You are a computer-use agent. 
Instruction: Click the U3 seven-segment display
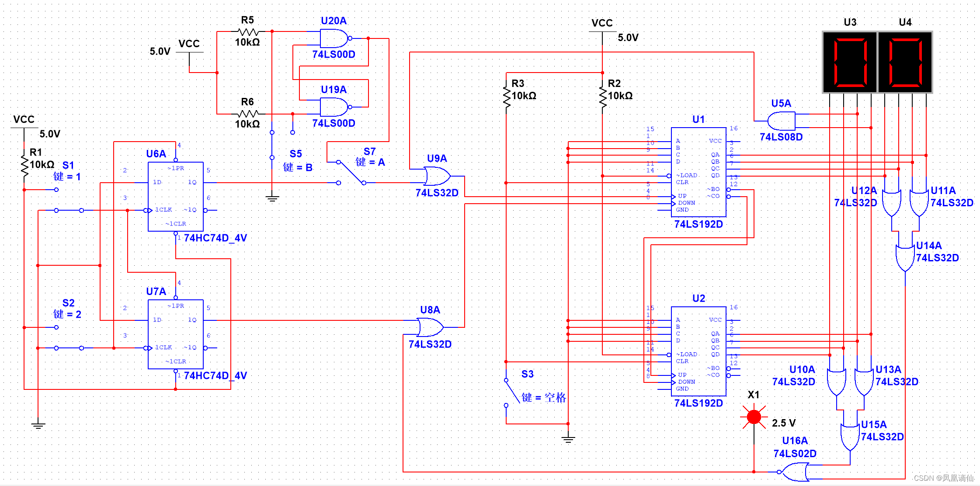pyautogui.click(x=850, y=62)
